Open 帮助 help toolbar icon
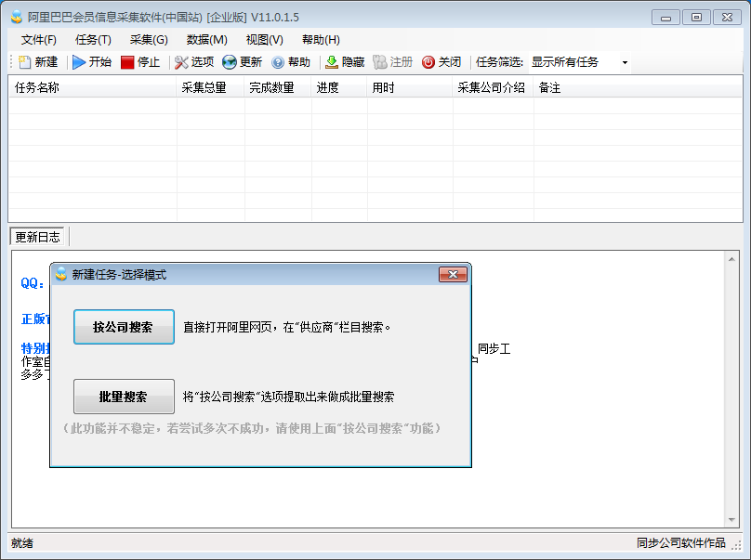The image size is (751, 560). [x=278, y=62]
